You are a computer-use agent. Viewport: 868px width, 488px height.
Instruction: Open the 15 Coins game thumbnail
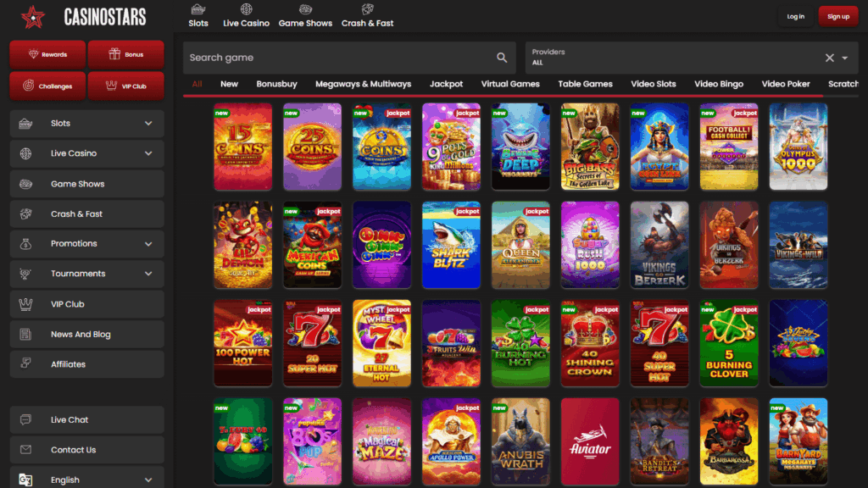[243, 147]
